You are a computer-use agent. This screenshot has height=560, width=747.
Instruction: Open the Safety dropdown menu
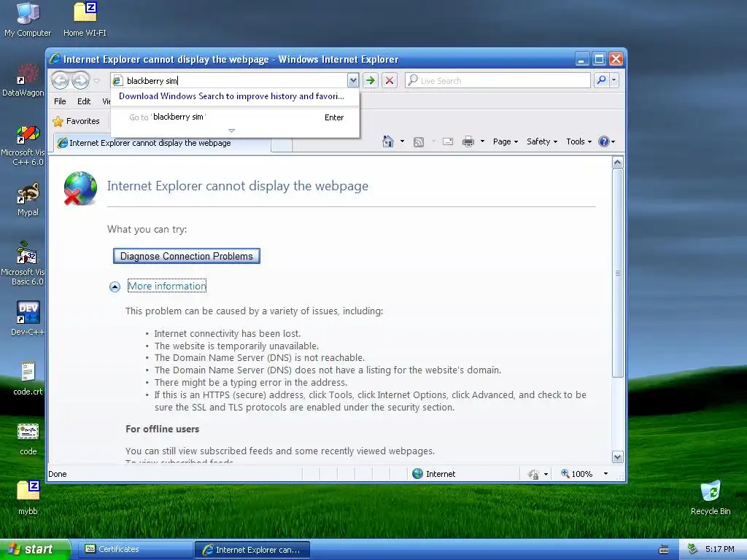[542, 141]
